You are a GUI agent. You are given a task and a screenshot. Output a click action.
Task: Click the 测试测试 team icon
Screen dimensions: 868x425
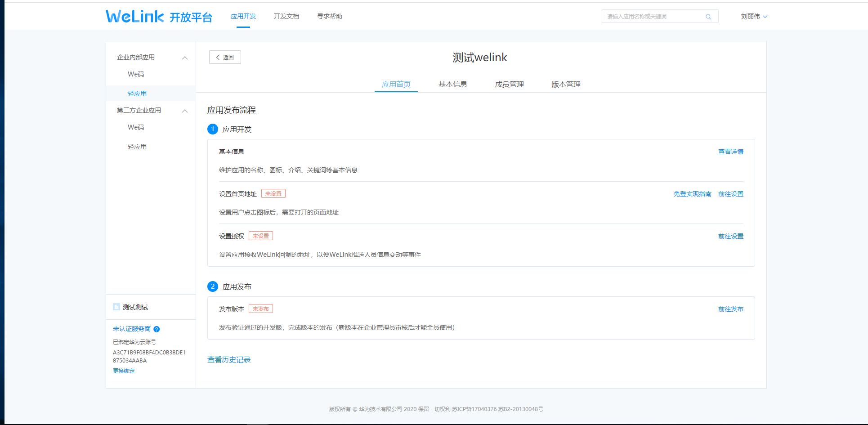coord(116,307)
